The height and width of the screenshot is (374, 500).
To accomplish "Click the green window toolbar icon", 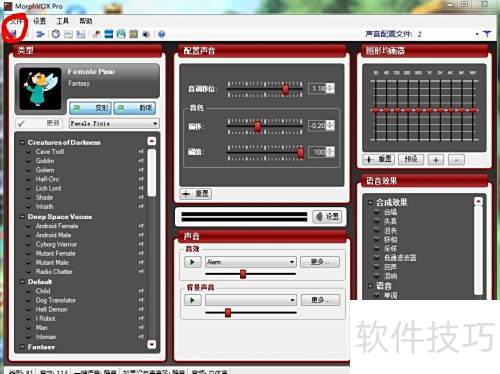I will pyautogui.click(x=121, y=34).
